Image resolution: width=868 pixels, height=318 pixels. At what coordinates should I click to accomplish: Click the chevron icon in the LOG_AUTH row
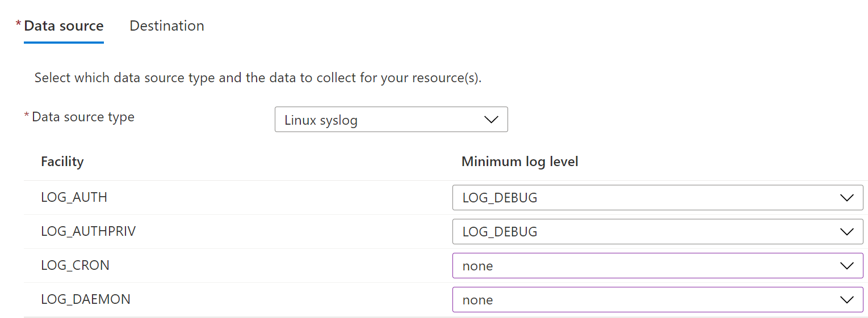[x=846, y=198]
